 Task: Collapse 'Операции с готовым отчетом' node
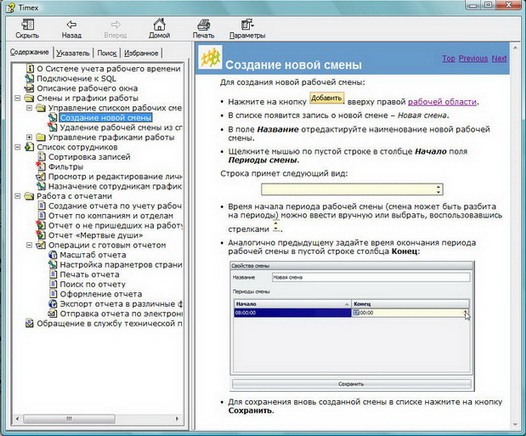29,245
